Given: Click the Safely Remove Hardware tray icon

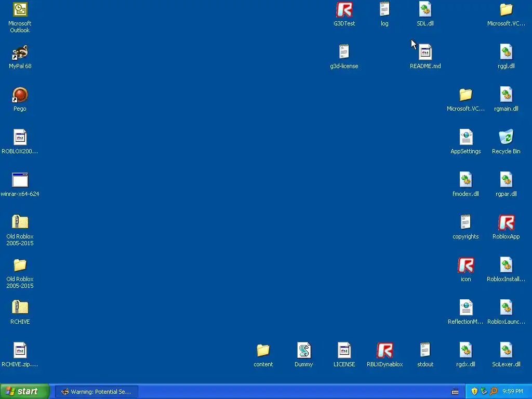Looking at the screenshot, I should 484,392.
